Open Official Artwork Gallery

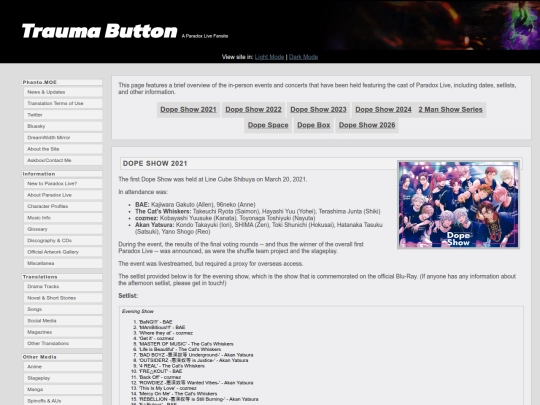click(63, 252)
